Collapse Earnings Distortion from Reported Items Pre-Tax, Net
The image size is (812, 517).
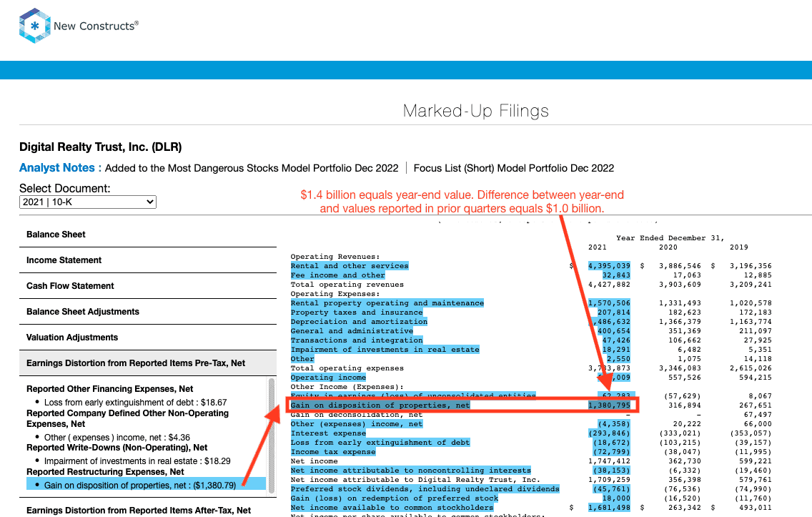click(x=148, y=363)
